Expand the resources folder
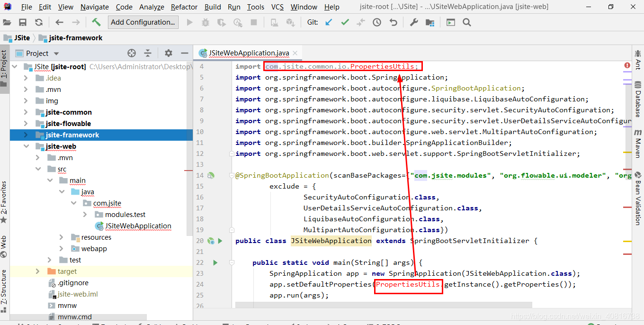Screen dimensions: 644x325 [61, 237]
